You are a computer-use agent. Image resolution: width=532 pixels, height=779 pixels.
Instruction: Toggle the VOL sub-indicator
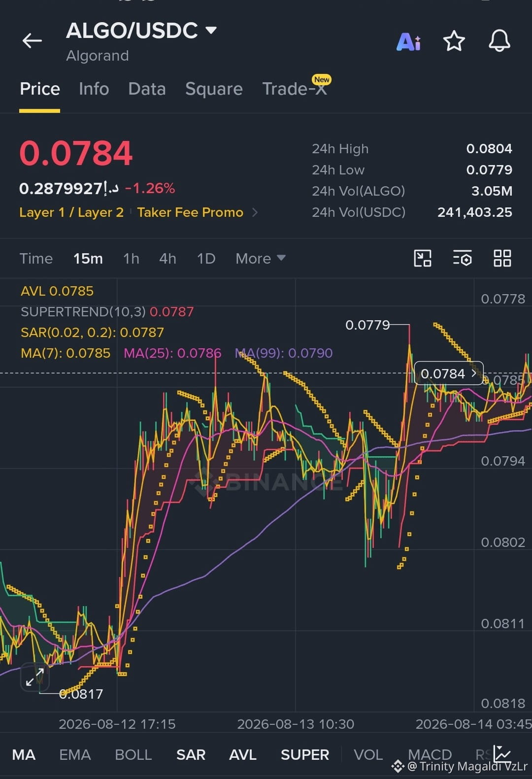pos(368,754)
